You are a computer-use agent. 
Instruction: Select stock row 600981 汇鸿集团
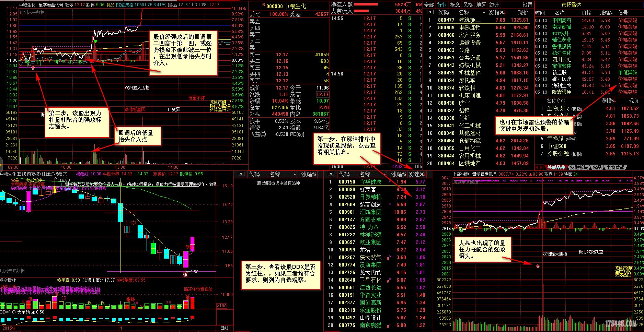point(377,212)
